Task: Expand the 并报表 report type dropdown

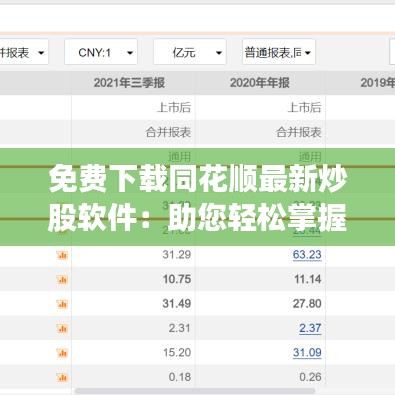Action: (x=24, y=52)
